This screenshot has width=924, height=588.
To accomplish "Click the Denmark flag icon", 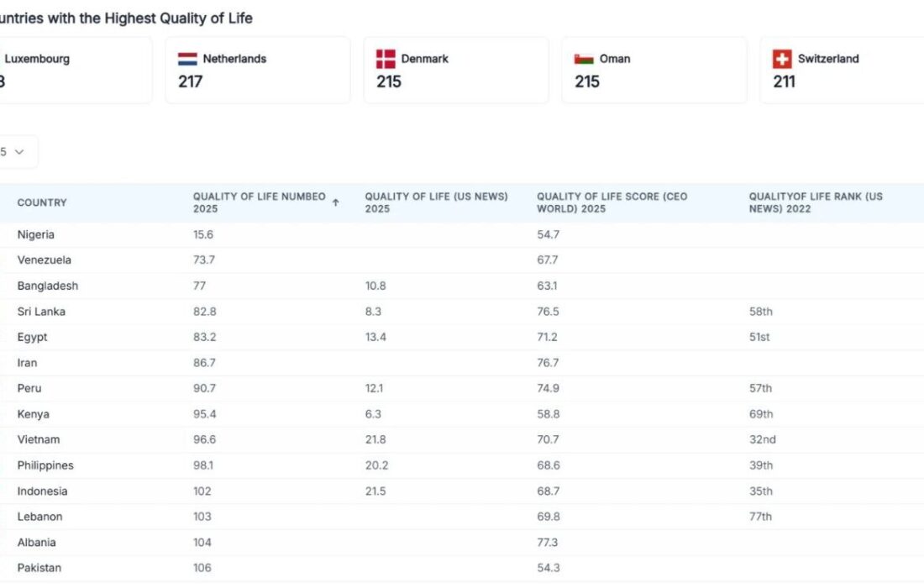I will tap(386, 59).
